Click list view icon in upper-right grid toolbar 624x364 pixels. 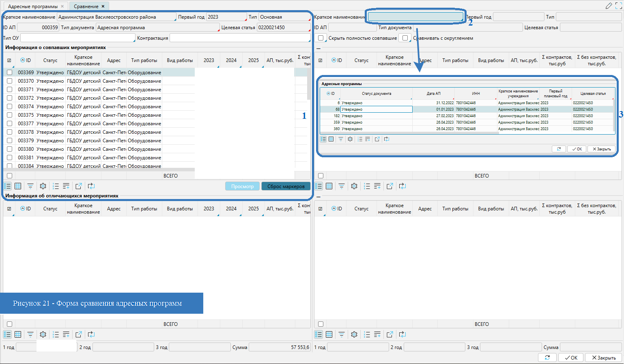318,186
